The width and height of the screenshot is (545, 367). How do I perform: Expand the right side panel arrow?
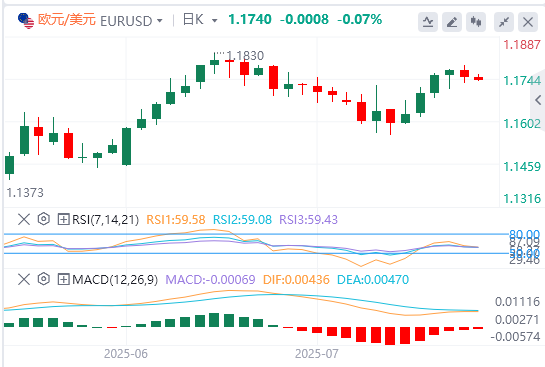tap(538, 100)
